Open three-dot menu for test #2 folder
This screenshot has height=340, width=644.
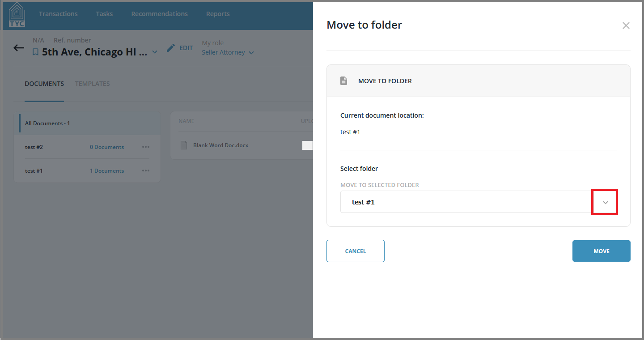pyautogui.click(x=146, y=147)
